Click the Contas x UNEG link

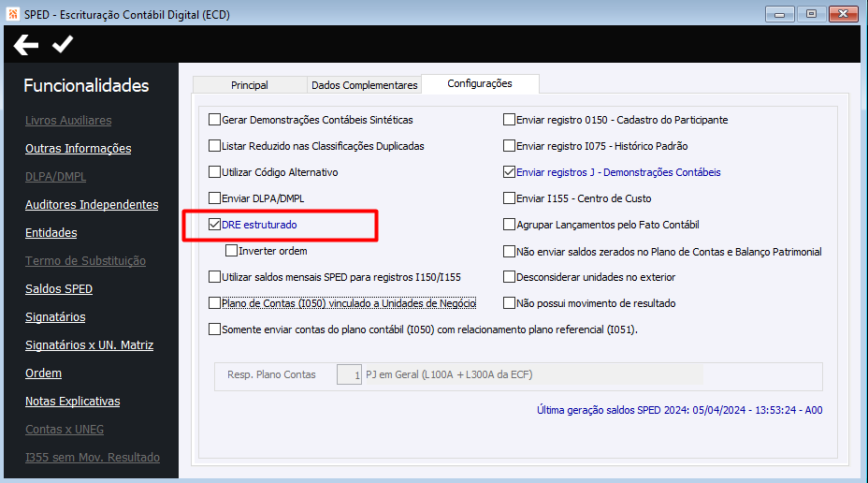pos(65,430)
